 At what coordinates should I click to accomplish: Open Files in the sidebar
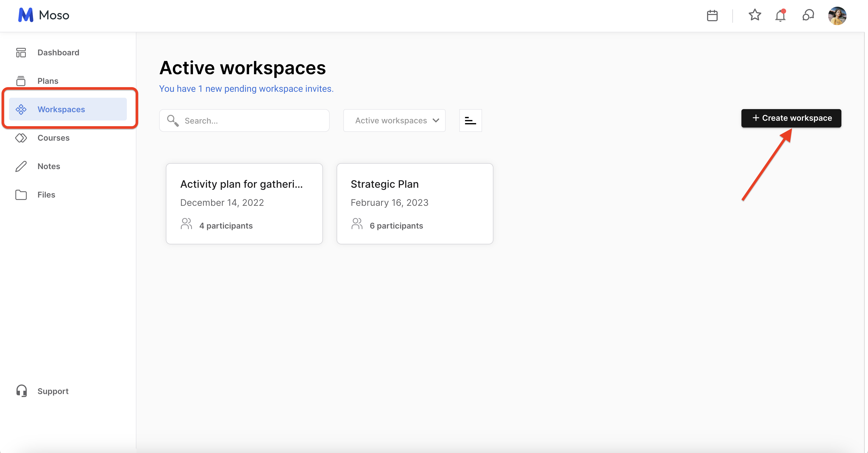tap(46, 195)
